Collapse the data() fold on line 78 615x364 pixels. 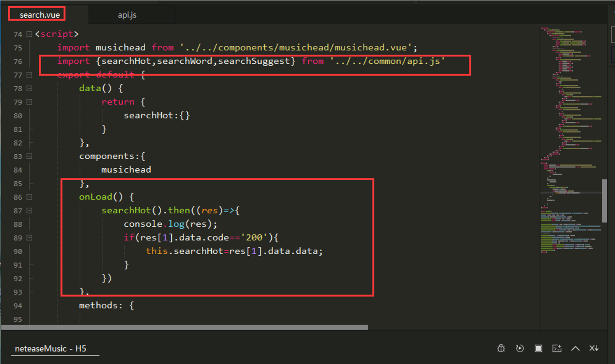(29, 88)
